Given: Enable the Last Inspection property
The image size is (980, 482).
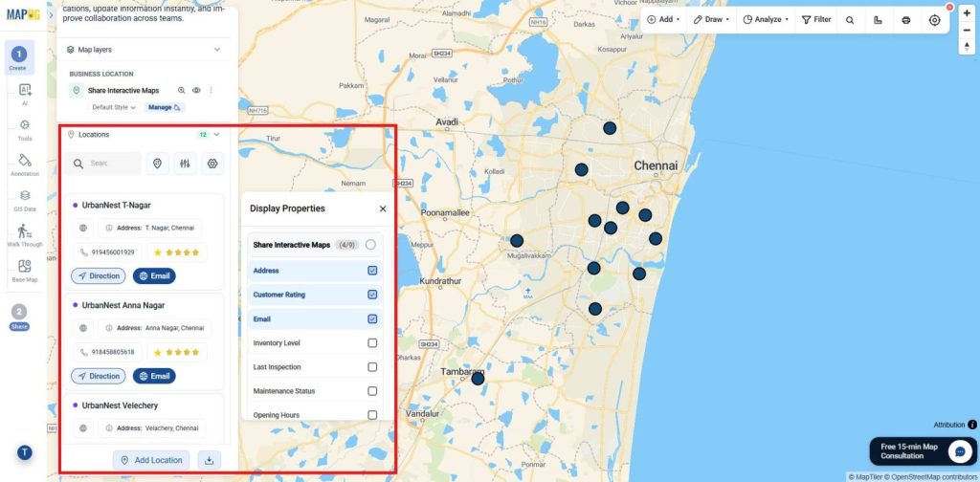Looking at the screenshot, I should pos(372,366).
